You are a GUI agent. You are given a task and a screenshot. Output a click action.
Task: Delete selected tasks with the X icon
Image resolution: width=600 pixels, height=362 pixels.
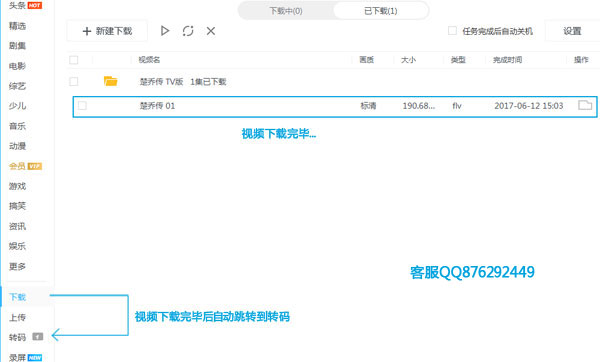tap(211, 31)
